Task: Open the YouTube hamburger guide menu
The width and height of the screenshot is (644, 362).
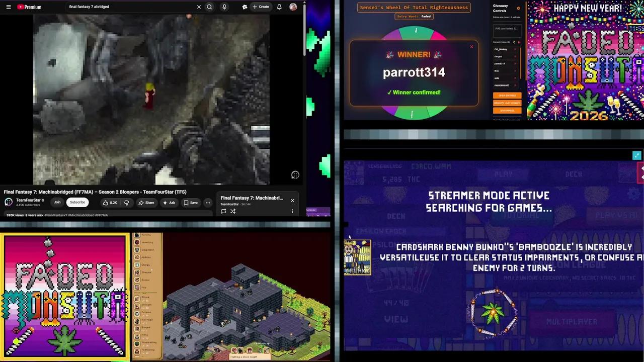Action: [x=9, y=7]
